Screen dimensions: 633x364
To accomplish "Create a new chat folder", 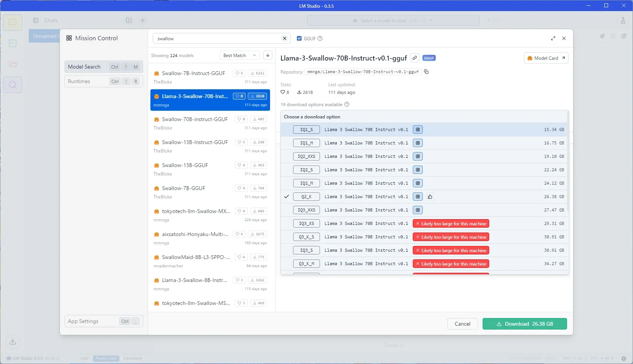I will pos(129,20).
